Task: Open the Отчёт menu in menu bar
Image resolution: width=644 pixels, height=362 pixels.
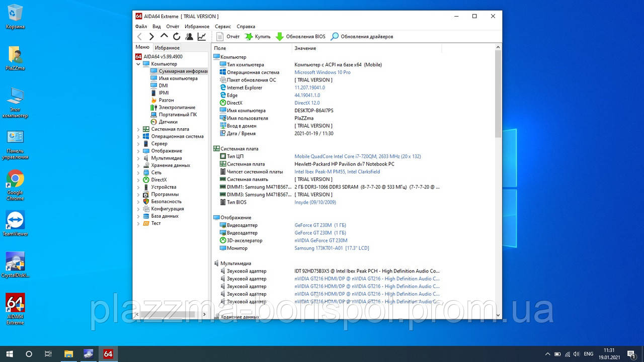Action: click(x=173, y=26)
